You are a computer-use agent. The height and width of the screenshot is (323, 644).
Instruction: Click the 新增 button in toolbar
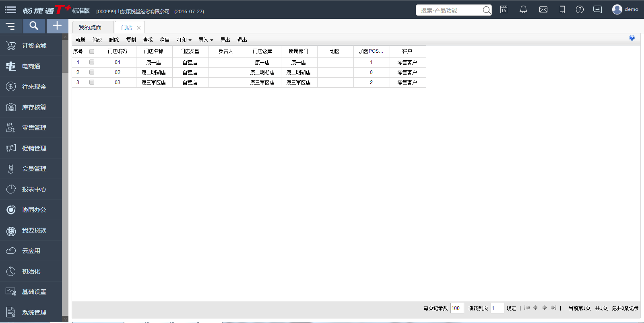80,40
